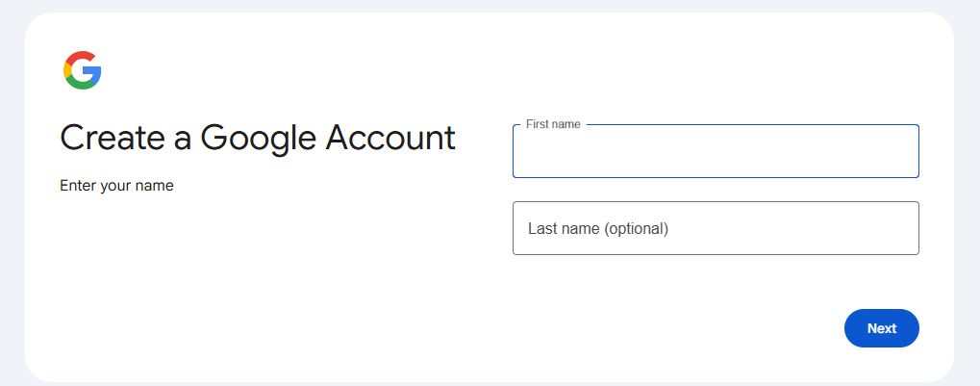Screen dimensions: 980x386
Task: Select the "Last name (optional)" placeholder text
Action: click(597, 229)
